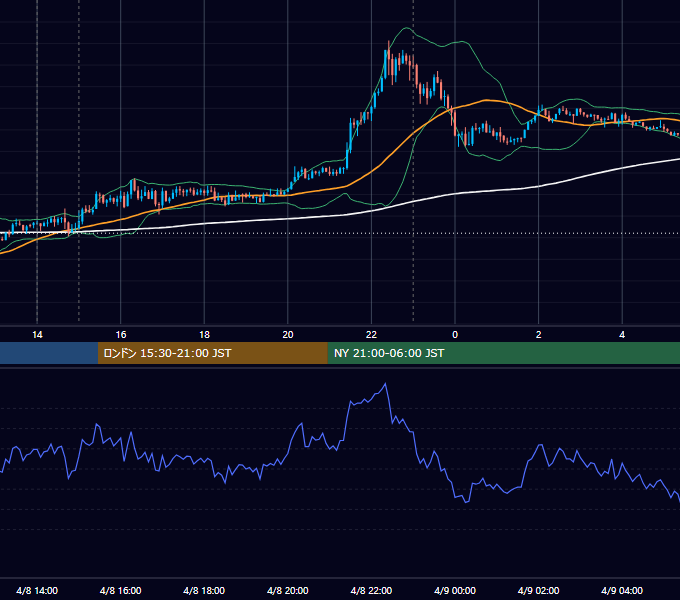
Task: Click the 2 hour axis label
Action: [x=539, y=335]
